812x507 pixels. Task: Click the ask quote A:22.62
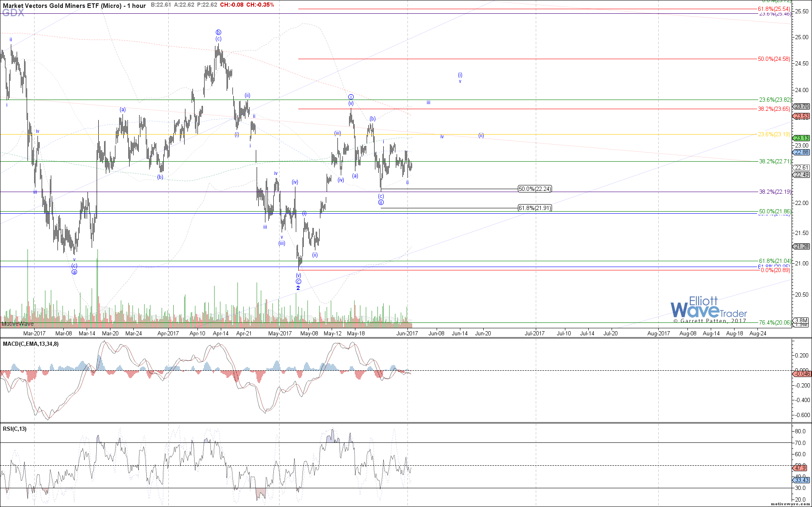click(184, 5)
